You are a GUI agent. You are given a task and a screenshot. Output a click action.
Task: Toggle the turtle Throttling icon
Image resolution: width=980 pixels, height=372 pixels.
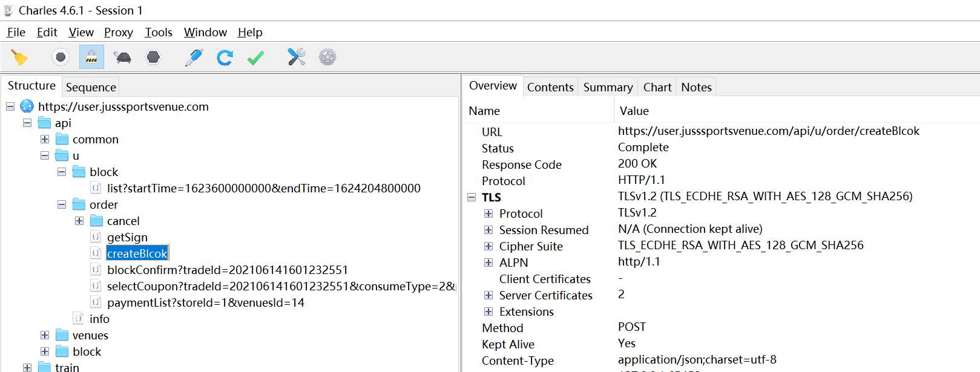pyautogui.click(x=123, y=57)
